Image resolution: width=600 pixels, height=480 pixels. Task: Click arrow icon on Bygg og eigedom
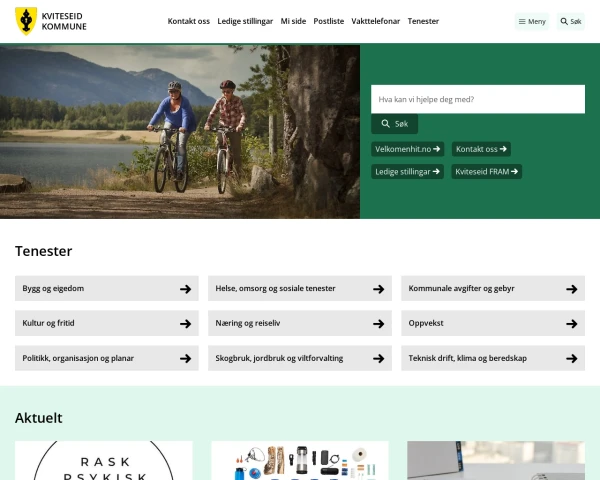click(x=185, y=289)
